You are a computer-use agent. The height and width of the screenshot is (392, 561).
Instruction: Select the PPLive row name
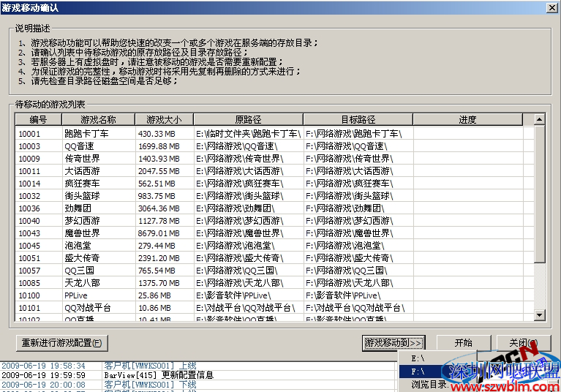(x=76, y=295)
